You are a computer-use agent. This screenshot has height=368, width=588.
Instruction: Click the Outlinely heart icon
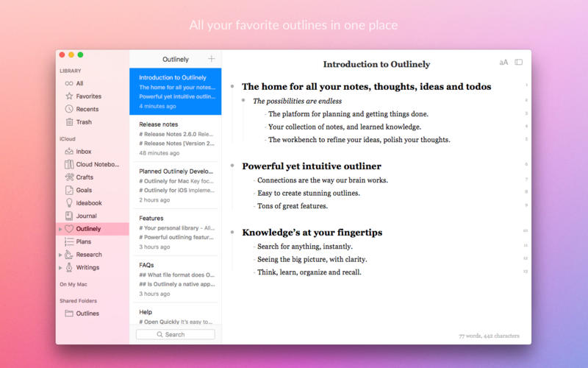[x=69, y=229]
